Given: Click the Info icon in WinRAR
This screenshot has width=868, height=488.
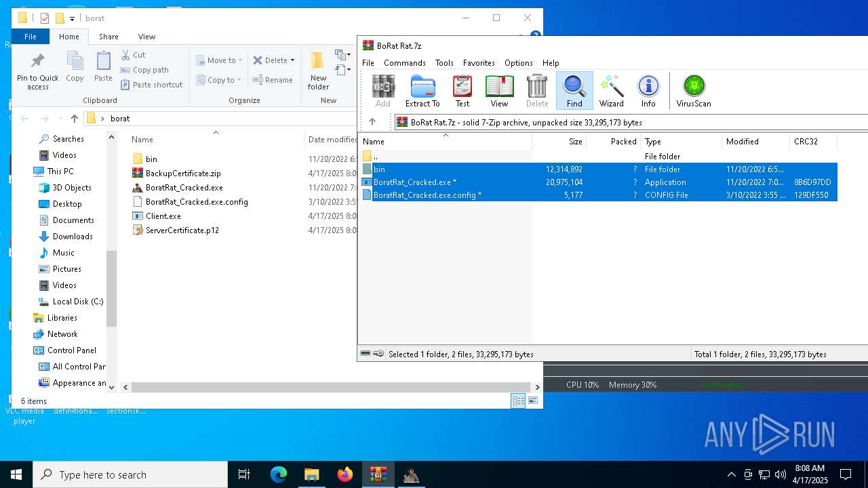Looking at the screenshot, I should pos(648,91).
